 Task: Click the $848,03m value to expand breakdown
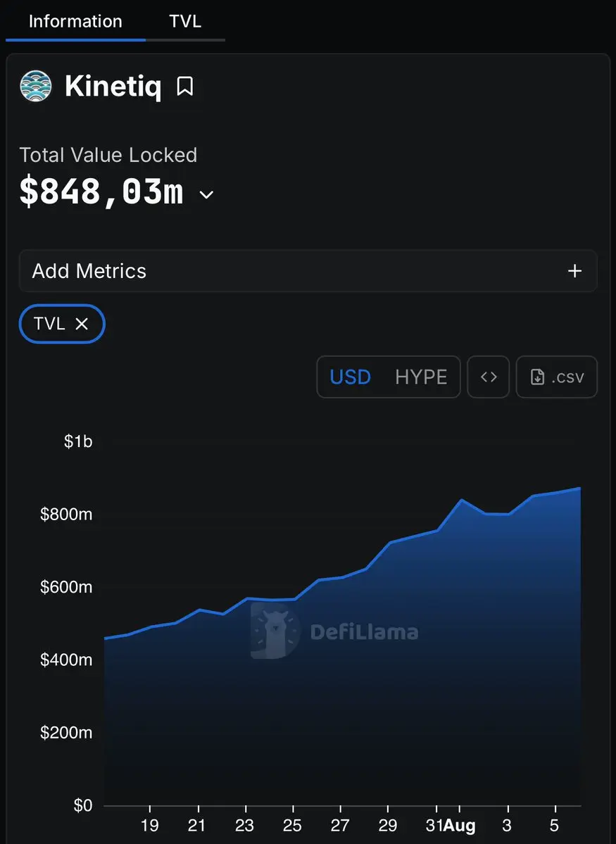(102, 191)
